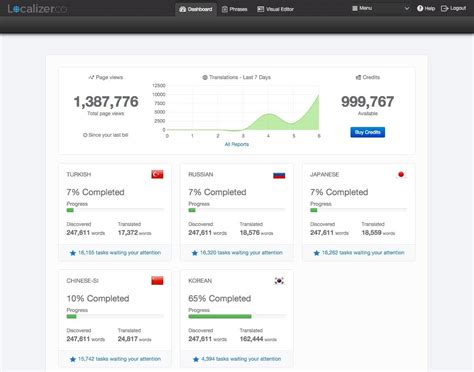Click the RUSSIAN card title

click(201, 175)
